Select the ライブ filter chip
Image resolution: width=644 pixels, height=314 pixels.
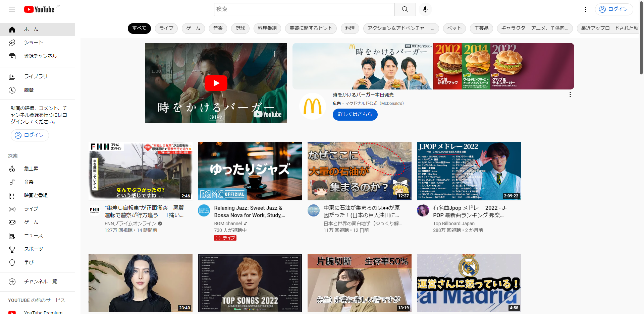click(166, 28)
